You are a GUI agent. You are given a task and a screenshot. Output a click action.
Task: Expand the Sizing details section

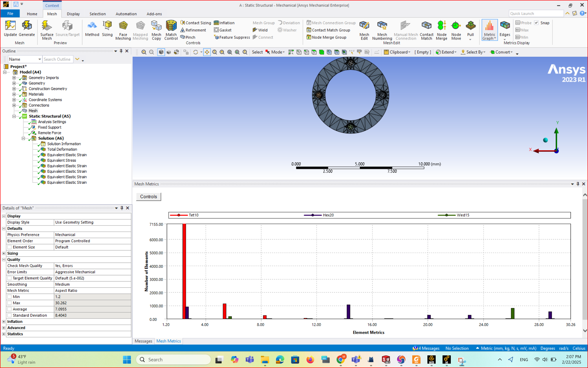click(x=4, y=253)
